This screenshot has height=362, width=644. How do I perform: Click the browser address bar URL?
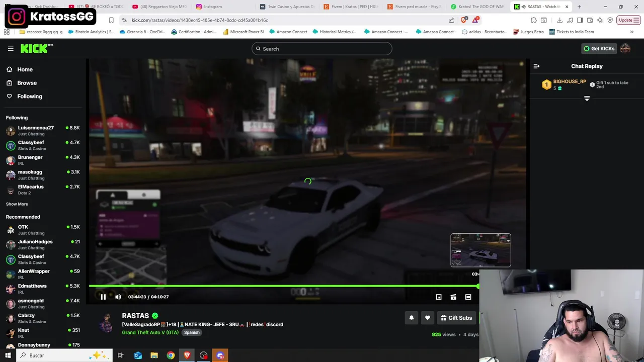click(x=200, y=20)
